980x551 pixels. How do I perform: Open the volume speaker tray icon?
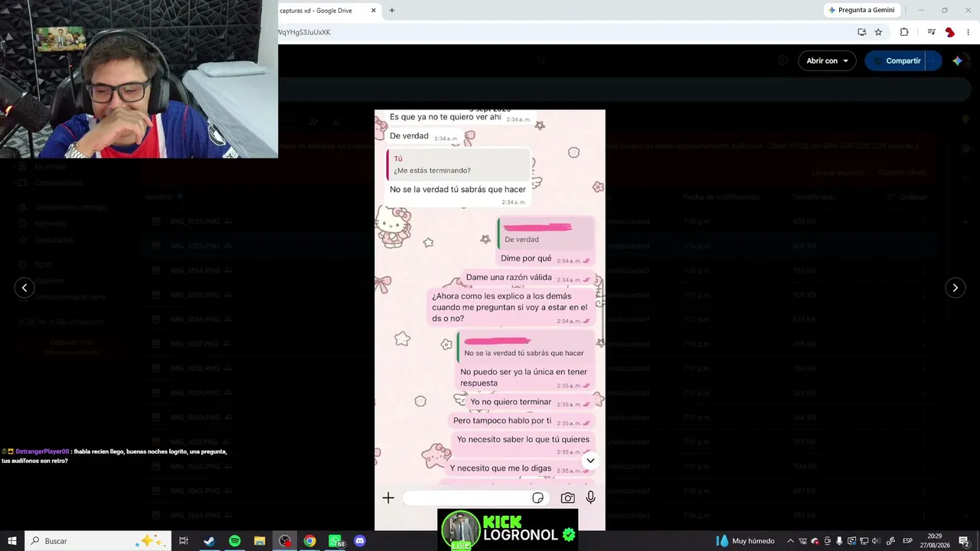(x=876, y=541)
